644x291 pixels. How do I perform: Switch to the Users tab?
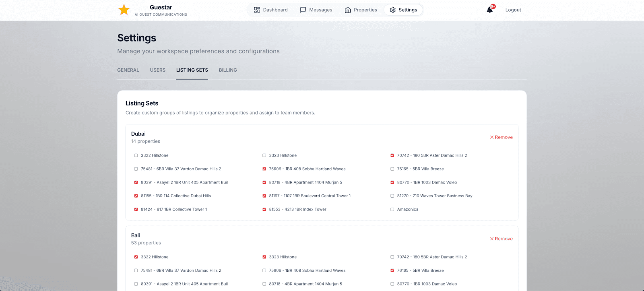[x=158, y=70]
